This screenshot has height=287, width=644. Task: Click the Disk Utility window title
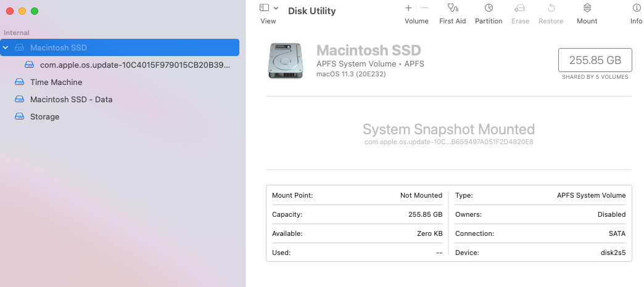point(312,11)
